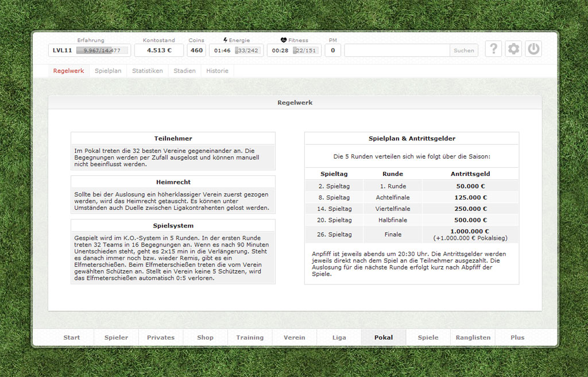
Task: Click the Energie bar 33/242
Action: point(248,51)
